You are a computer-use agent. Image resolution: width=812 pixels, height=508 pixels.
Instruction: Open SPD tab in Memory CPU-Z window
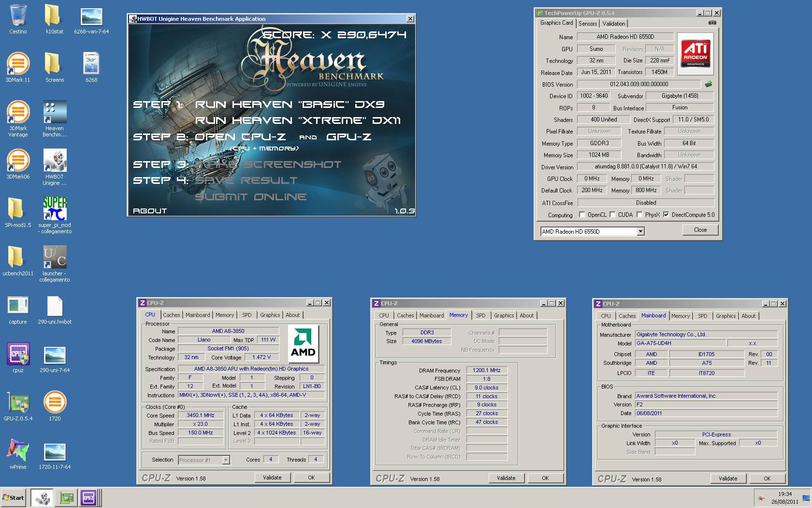[x=480, y=315]
